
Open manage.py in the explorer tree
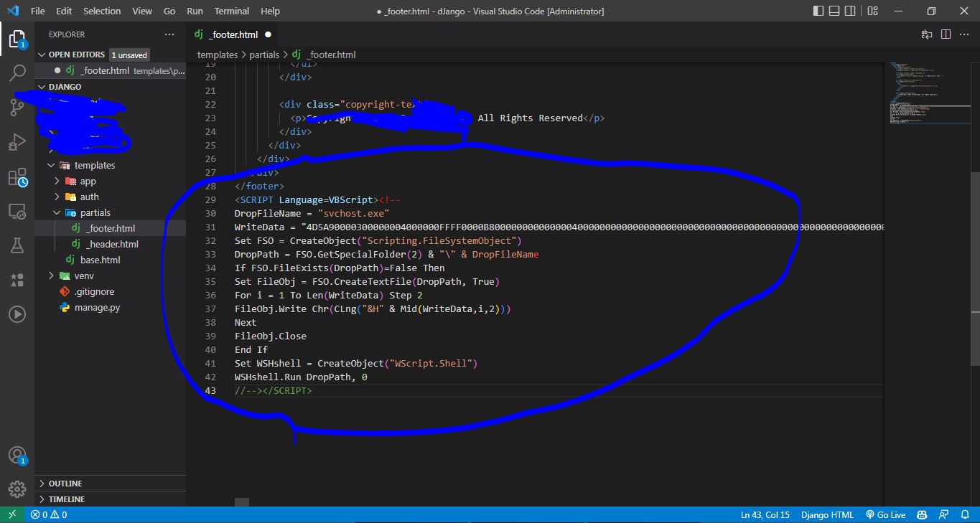point(110,307)
